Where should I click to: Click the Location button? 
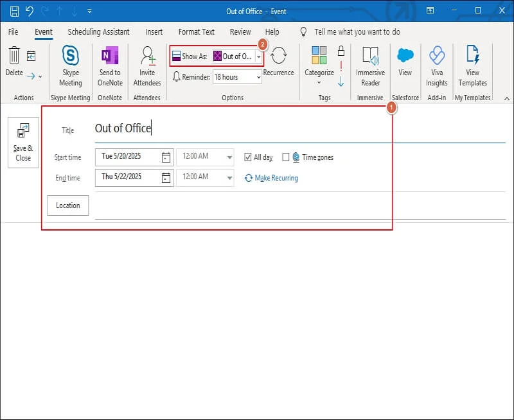[68, 206]
